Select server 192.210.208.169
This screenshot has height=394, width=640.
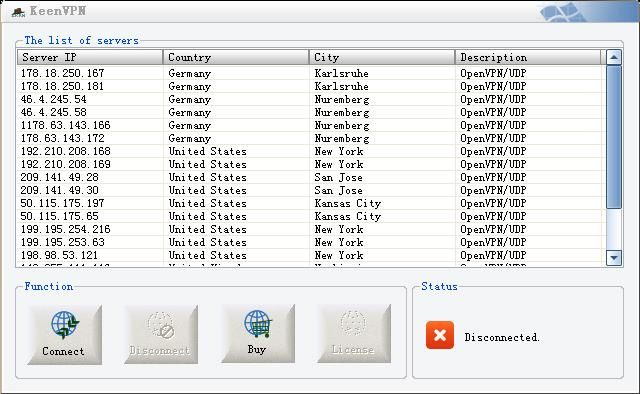(x=309, y=165)
